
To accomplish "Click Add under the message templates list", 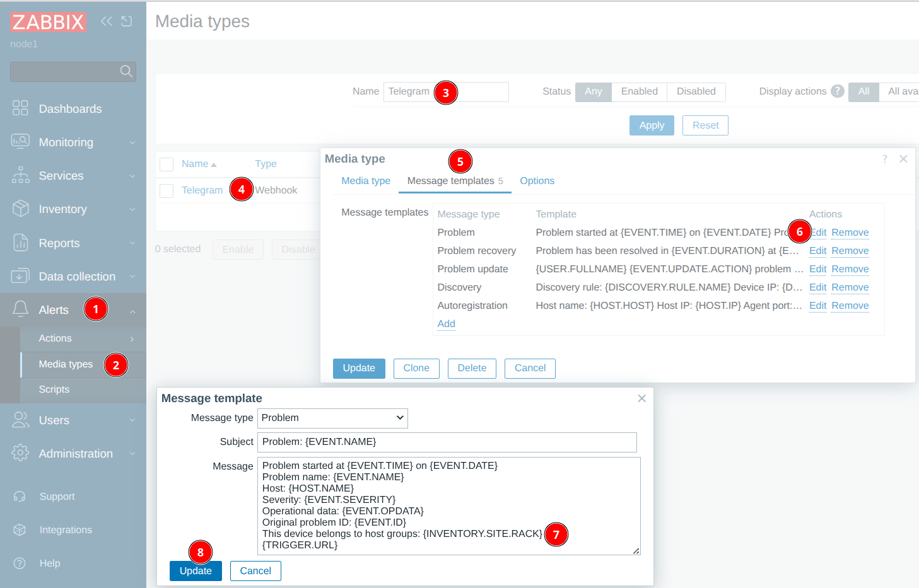I will [446, 323].
